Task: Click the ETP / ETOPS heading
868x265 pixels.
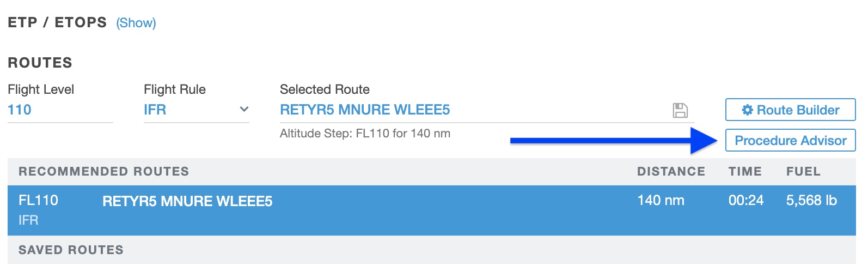Action: tap(57, 22)
